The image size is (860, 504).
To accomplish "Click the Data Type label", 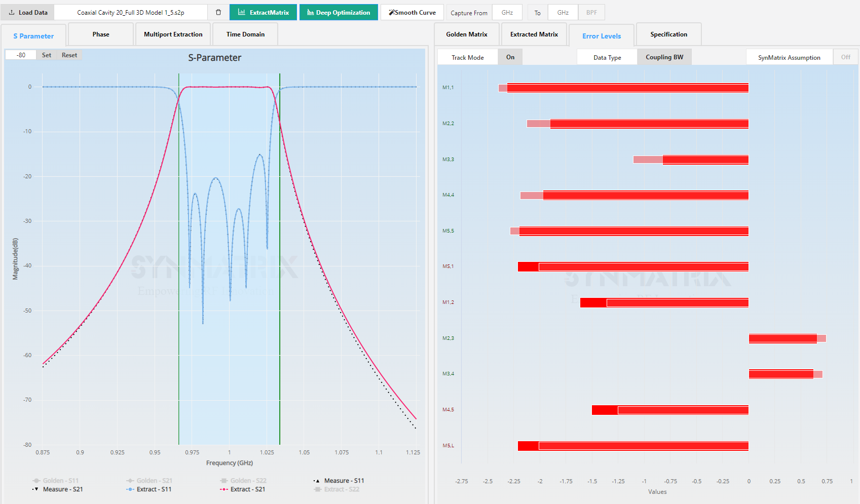I will (x=607, y=58).
